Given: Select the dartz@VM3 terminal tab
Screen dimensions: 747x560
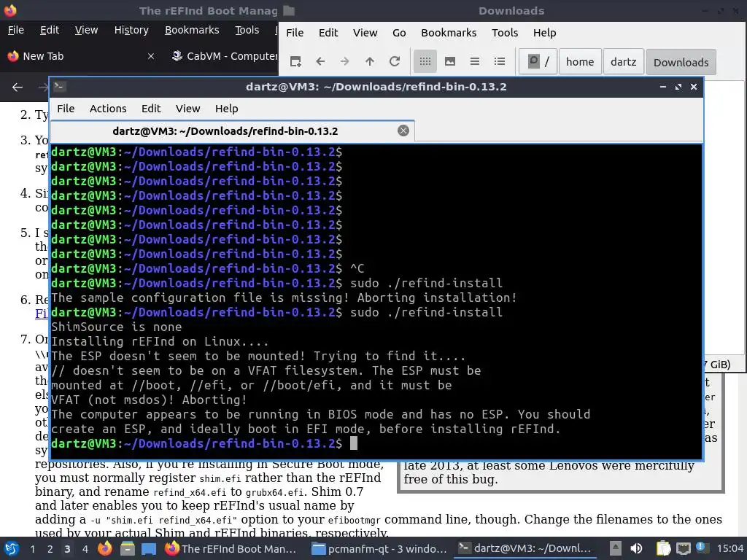Looking at the screenshot, I should [232, 131].
